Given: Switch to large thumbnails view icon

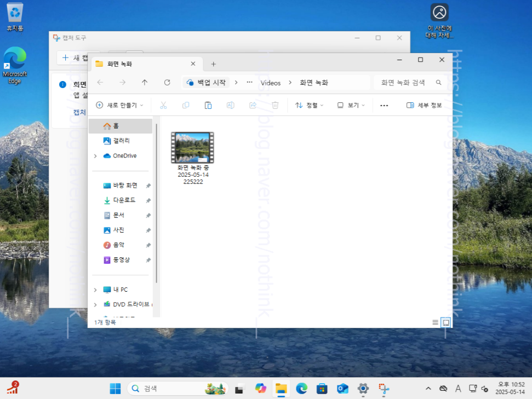Looking at the screenshot, I should tap(446, 322).
